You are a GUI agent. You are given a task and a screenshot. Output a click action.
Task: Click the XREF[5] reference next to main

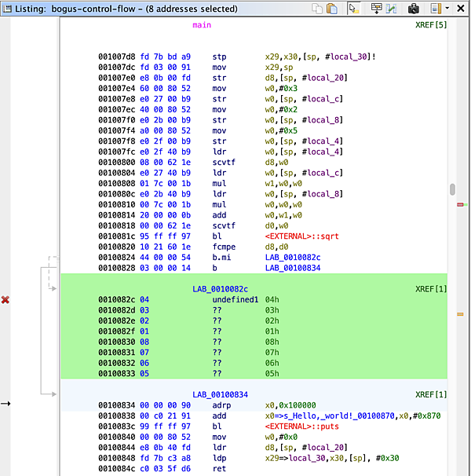tap(430, 25)
